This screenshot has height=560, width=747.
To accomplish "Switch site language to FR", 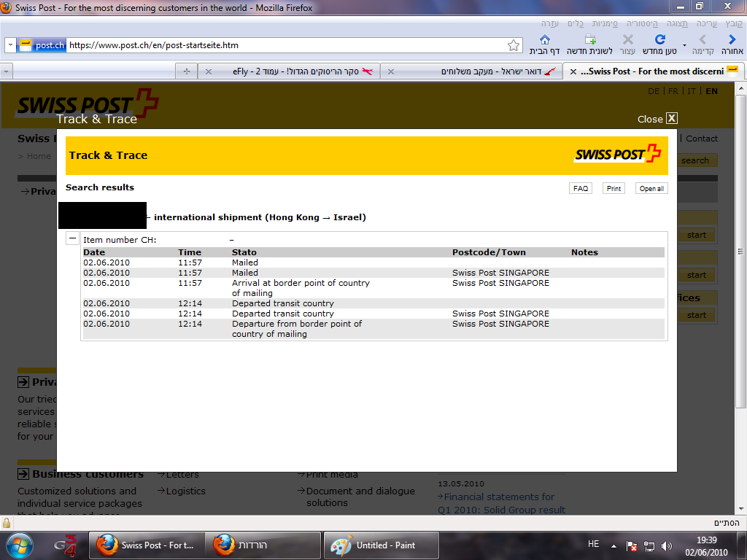I will 673,91.
